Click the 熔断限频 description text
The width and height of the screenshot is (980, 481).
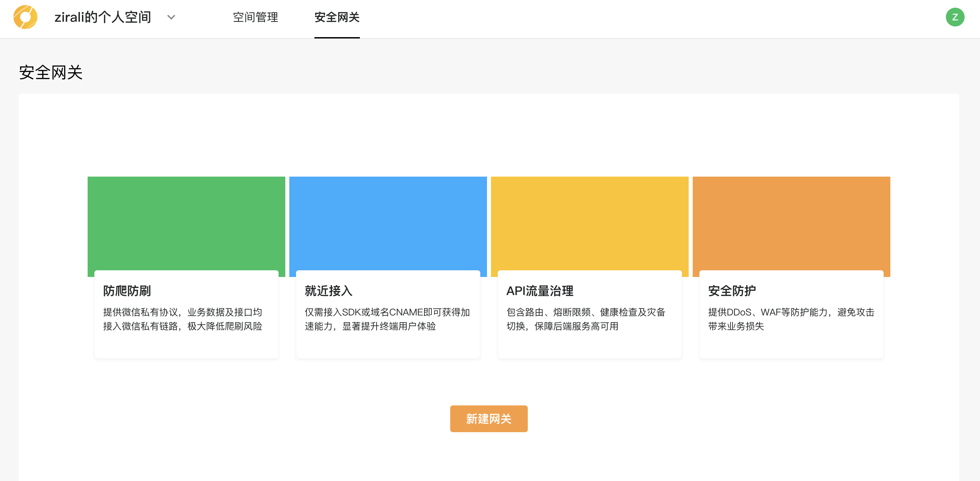585,319
